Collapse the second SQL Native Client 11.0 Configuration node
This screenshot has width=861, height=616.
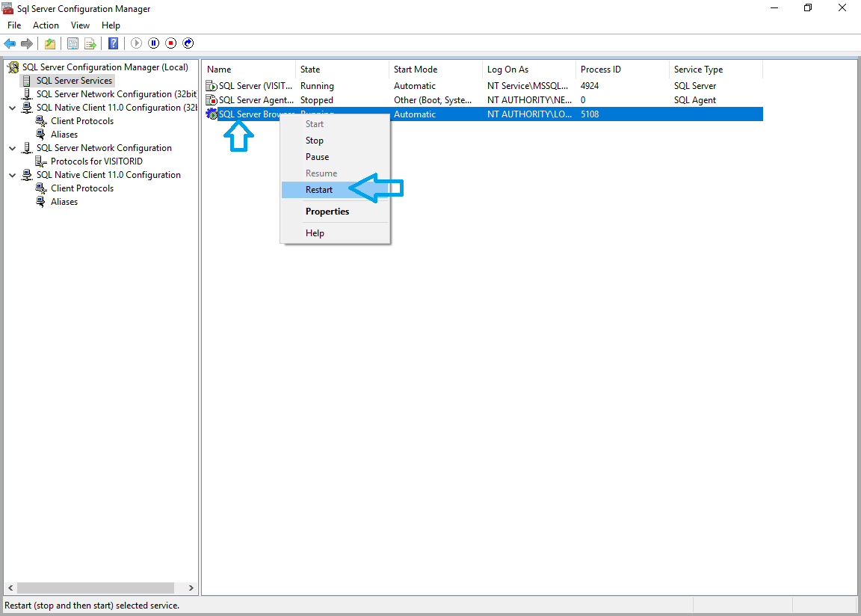coord(12,175)
